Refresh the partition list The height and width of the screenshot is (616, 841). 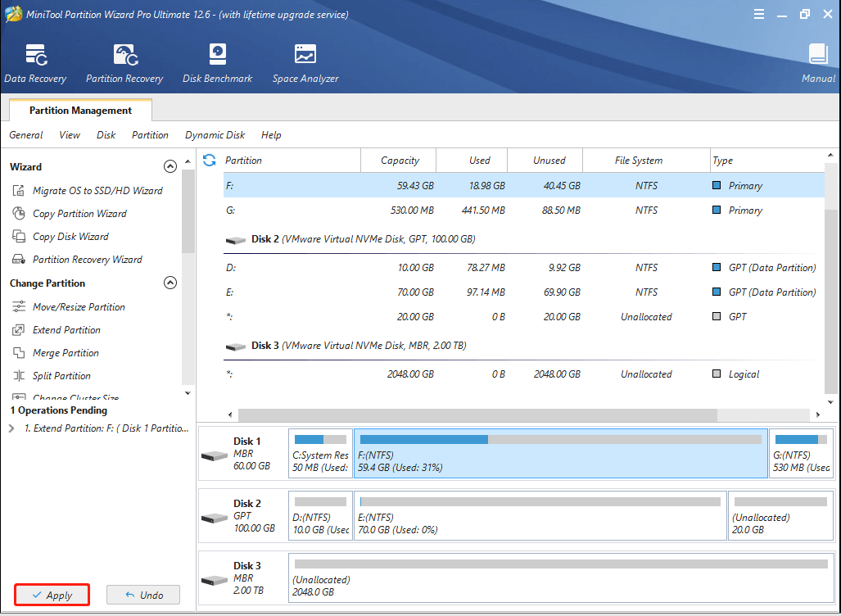(209, 160)
